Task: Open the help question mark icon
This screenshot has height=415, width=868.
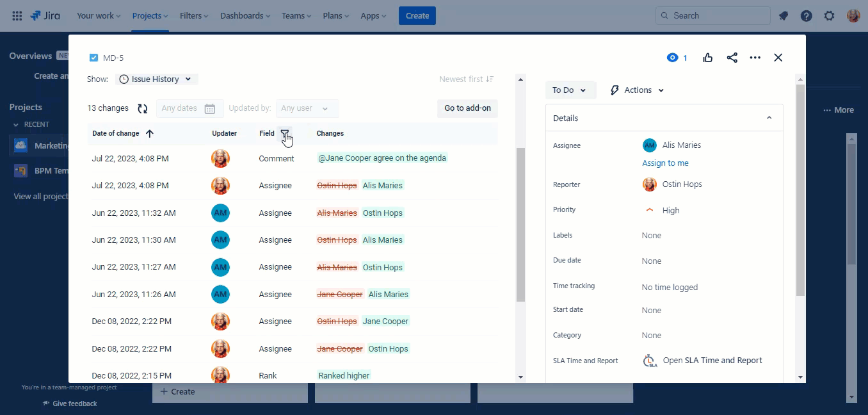Action: 807,16
